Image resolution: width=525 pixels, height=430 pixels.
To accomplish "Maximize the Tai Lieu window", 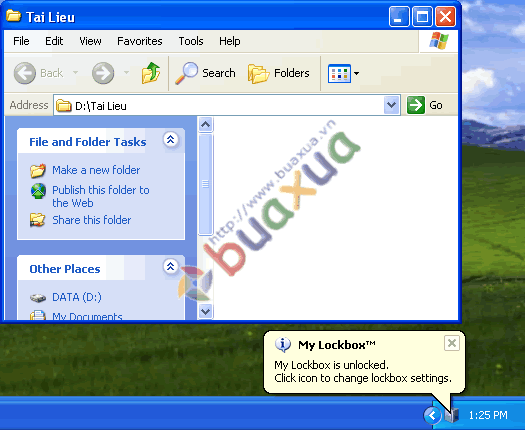I will point(422,16).
